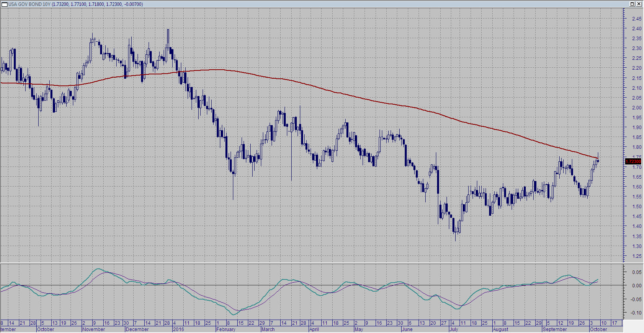
Task: Click the USA GOV BOND 10Y title text
Action: click(x=29, y=4)
